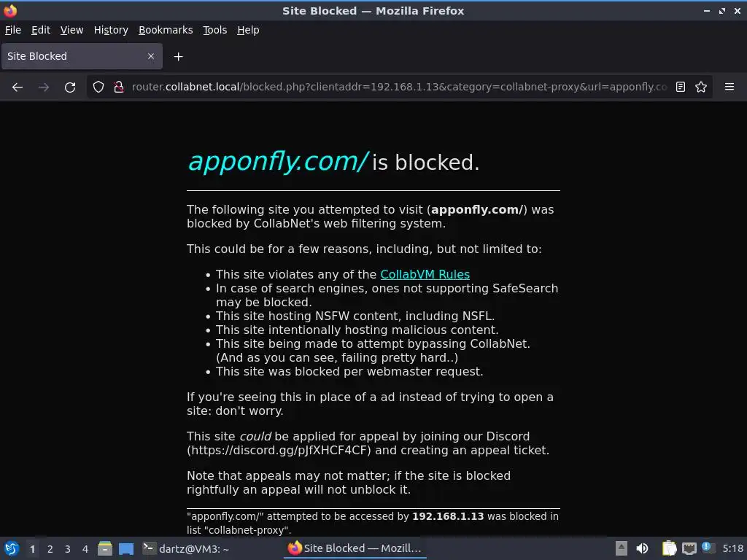
Task: Launch the file manager from the taskbar
Action: [105, 548]
